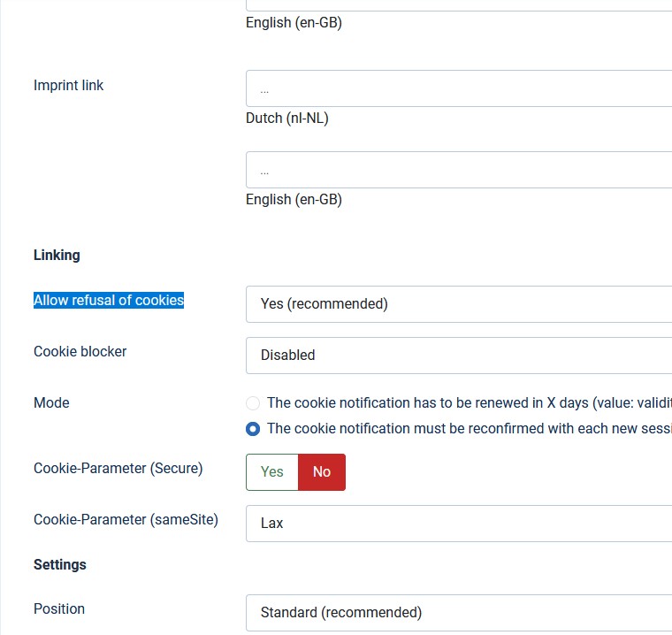The height and width of the screenshot is (635, 672).
Task: Click the Linking section heading
Action: (57, 255)
